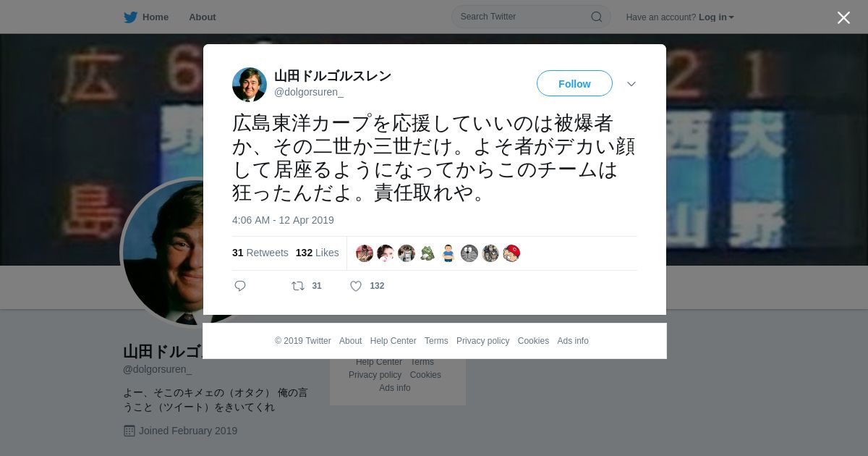The height and width of the screenshot is (456, 868).
Task: Click the frog avatar among likers
Action: pos(427,253)
